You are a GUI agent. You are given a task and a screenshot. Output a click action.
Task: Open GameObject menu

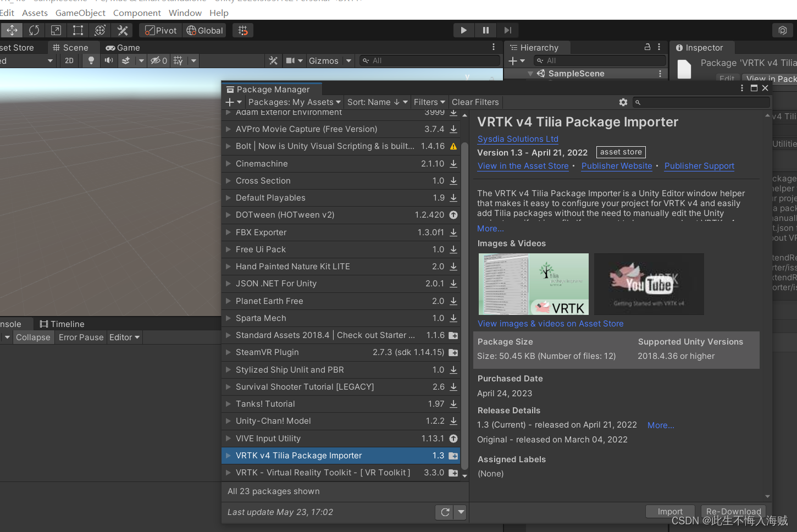click(80, 13)
